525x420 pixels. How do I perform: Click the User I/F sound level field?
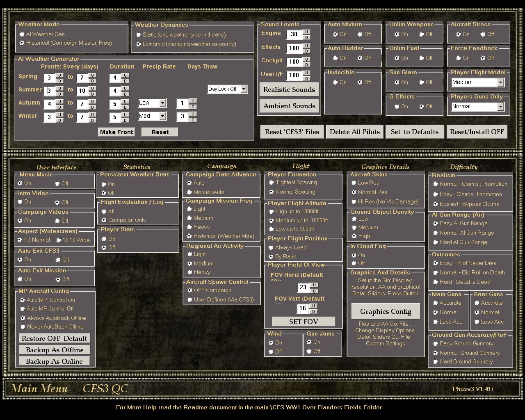click(x=294, y=75)
